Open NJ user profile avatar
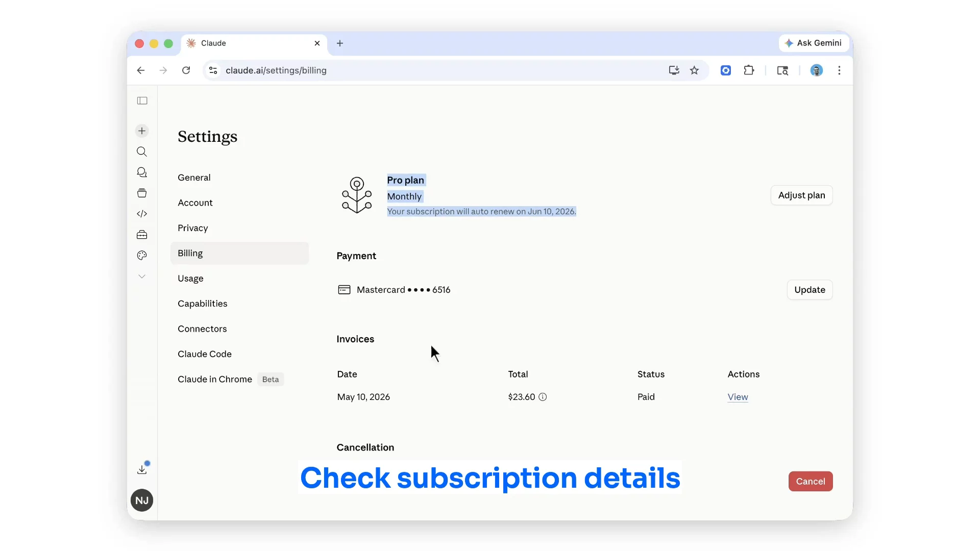980x551 pixels. pyautogui.click(x=142, y=500)
